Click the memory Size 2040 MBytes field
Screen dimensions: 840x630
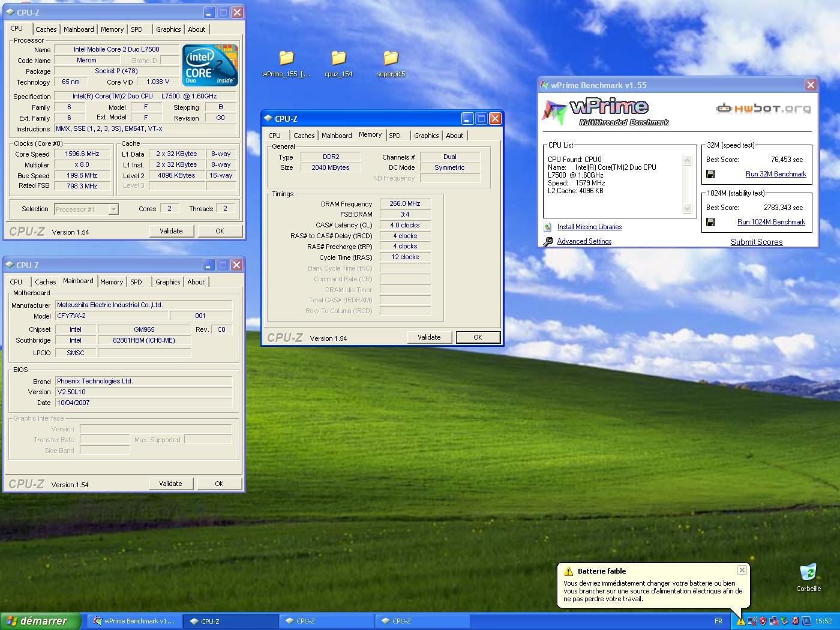[331, 167]
